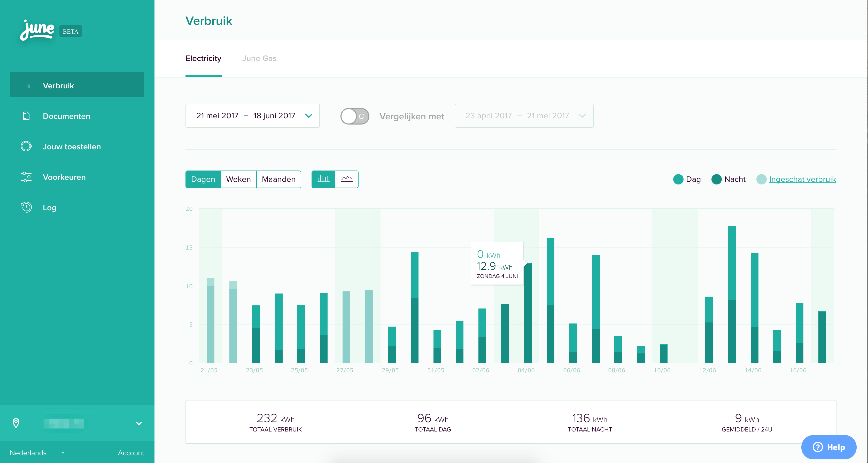This screenshot has width=868, height=463.
Task: Switch to bar chart view icon
Action: tap(323, 179)
